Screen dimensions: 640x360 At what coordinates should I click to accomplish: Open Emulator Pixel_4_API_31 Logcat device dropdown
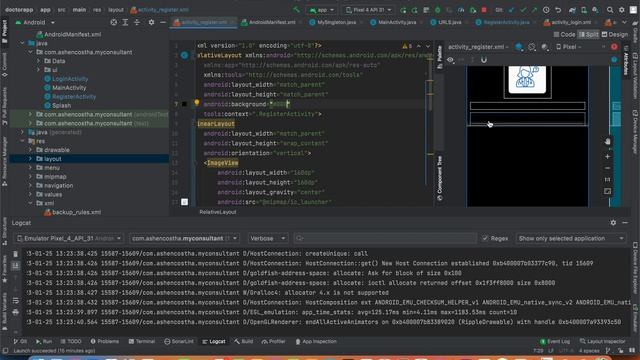pyautogui.click(x=69, y=238)
